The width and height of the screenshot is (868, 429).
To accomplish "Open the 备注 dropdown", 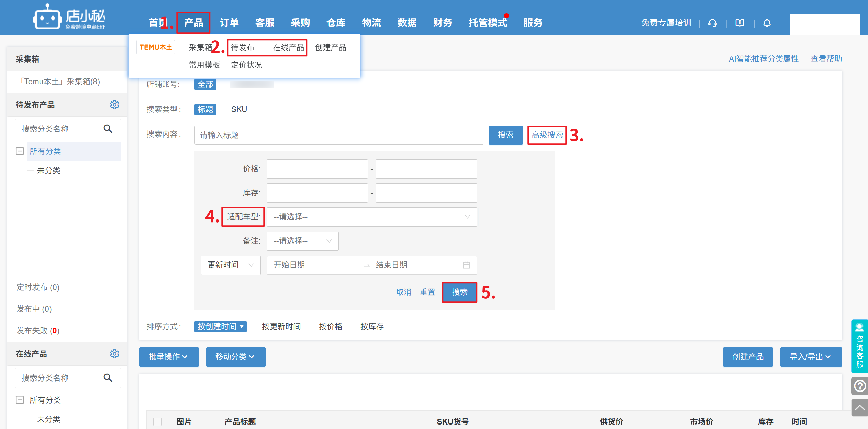I will point(302,241).
